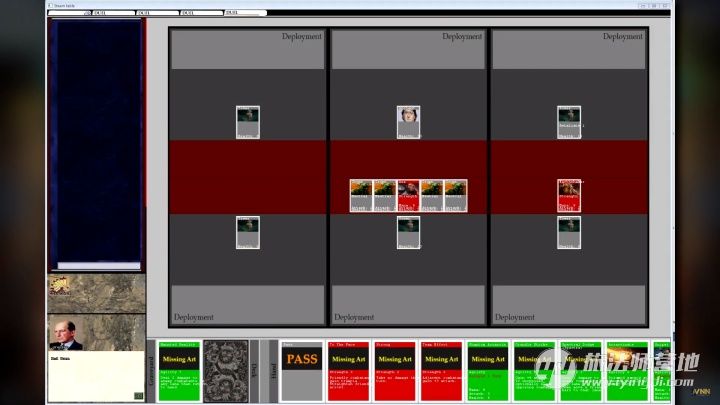
Task: Click the player portrait thumbnail
Action: point(67,334)
